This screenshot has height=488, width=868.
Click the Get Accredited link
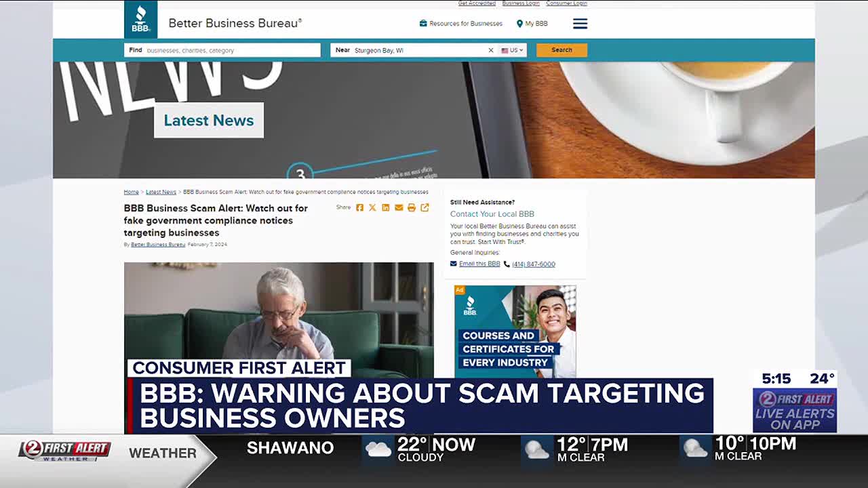[x=477, y=3]
